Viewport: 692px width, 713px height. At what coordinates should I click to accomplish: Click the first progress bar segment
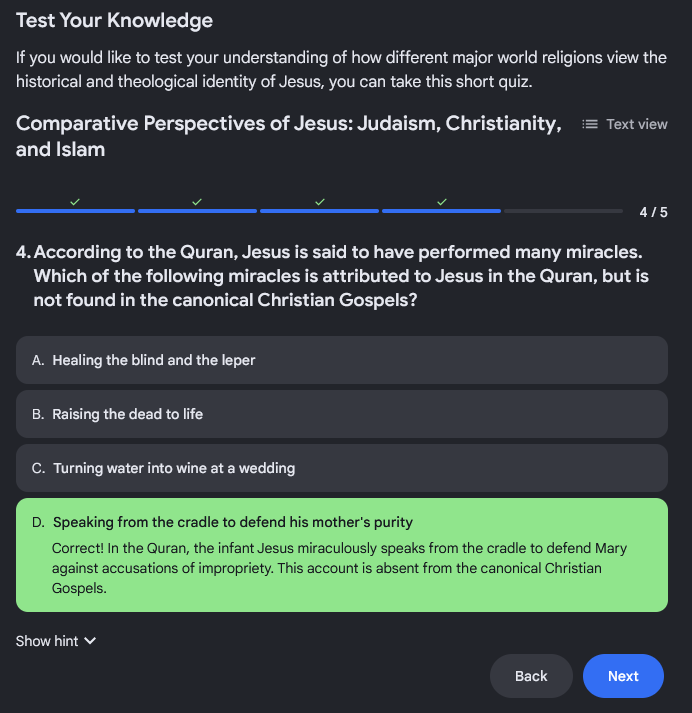75,211
